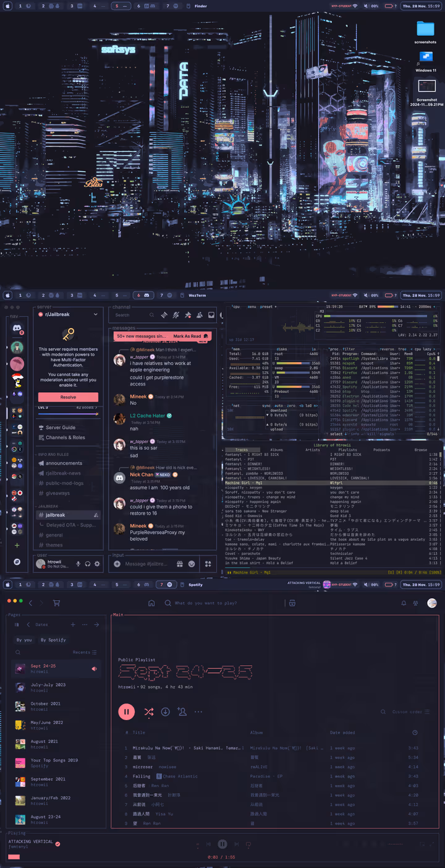Screen dimensions: 445x868
Task: Switch to Playlists tab in terminal player
Action: (x=347, y=450)
